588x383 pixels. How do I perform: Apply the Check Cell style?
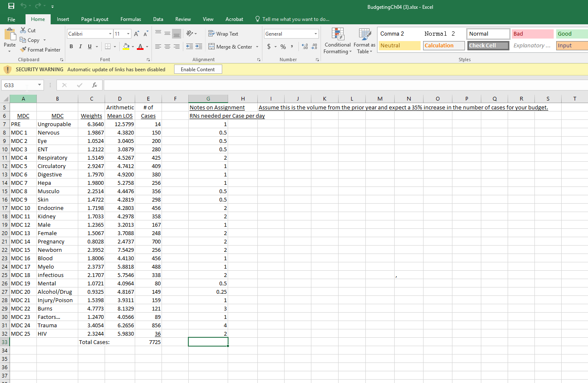(488, 46)
